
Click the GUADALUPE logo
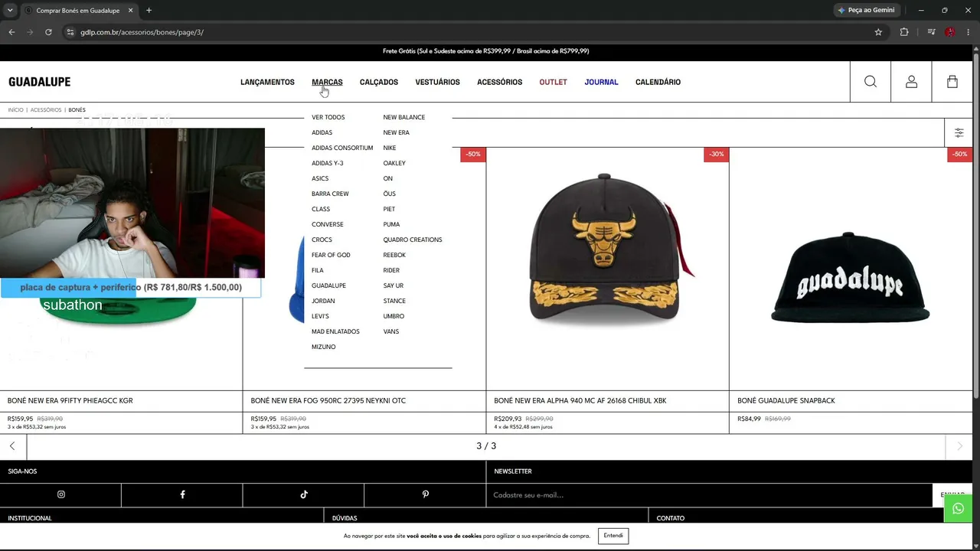coord(40,82)
